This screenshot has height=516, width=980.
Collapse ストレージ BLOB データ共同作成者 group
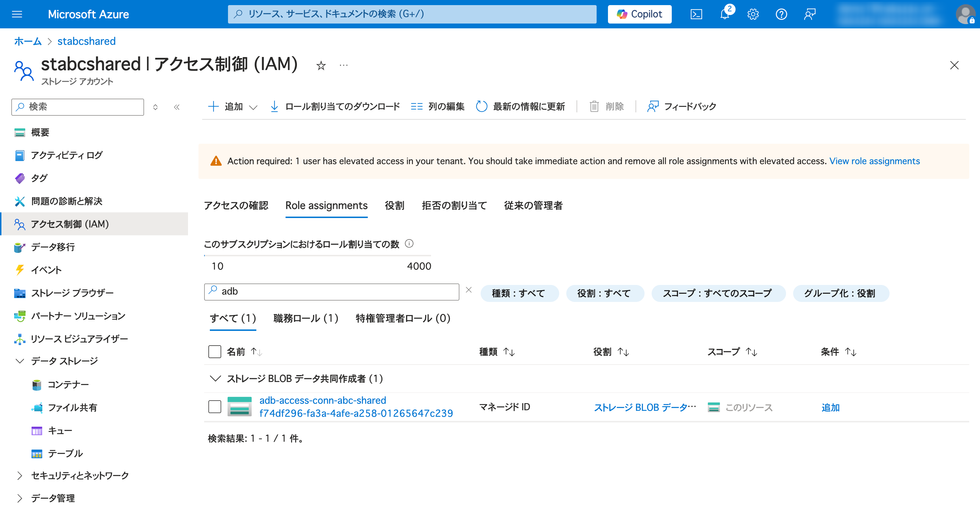tap(215, 379)
